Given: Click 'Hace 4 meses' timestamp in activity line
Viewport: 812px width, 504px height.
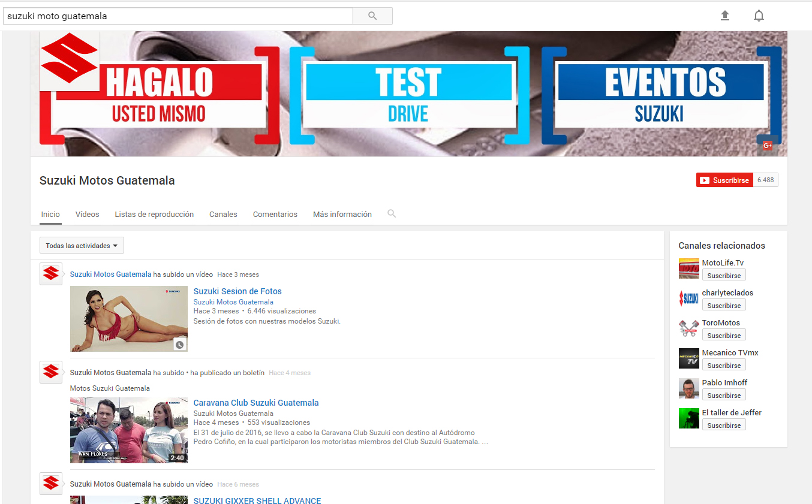Looking at the screenshot, I should [x=290, y=373].
